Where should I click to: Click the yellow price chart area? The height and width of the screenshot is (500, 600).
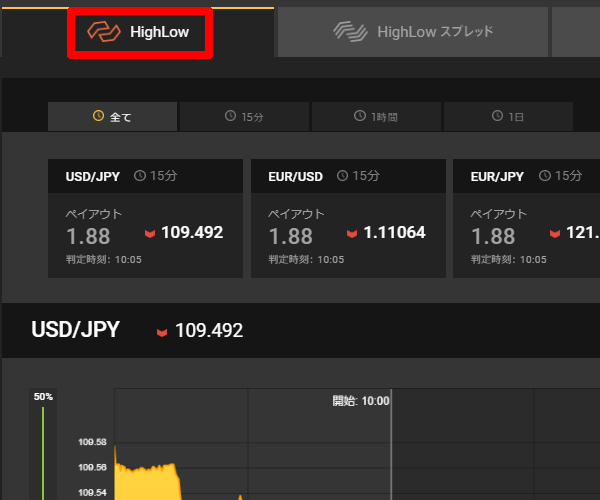(145, 484)
